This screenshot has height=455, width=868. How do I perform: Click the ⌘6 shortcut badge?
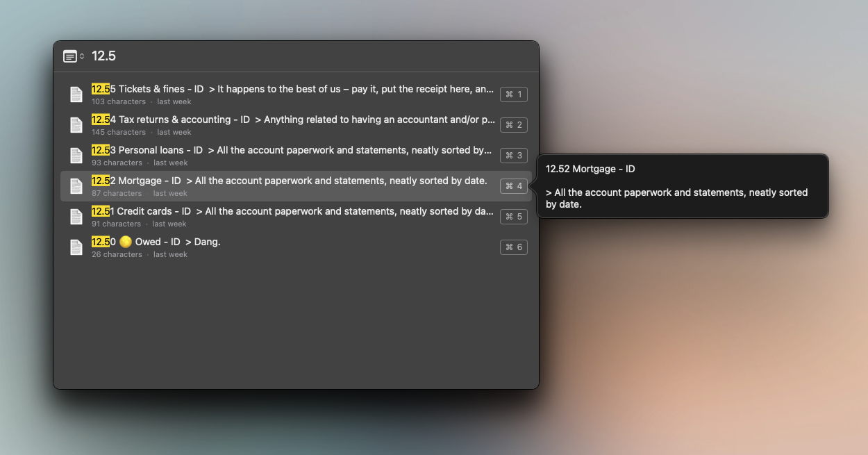[513, 247]
